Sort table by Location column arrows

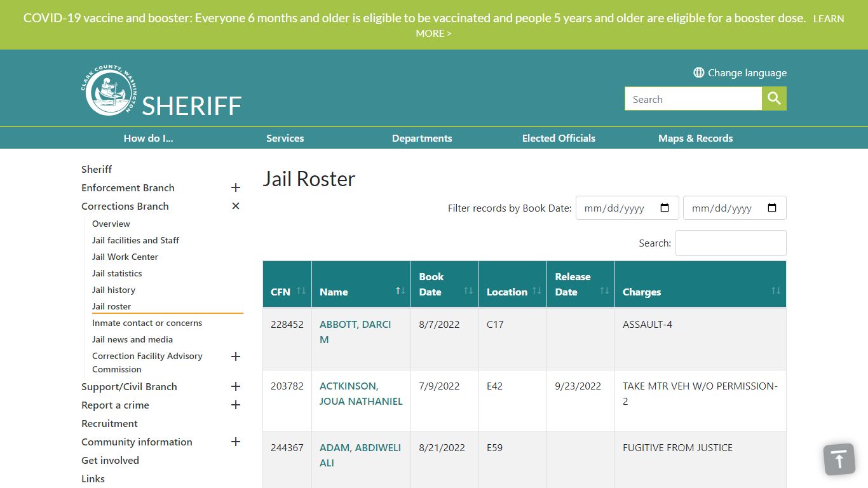(x=536, y=291)
